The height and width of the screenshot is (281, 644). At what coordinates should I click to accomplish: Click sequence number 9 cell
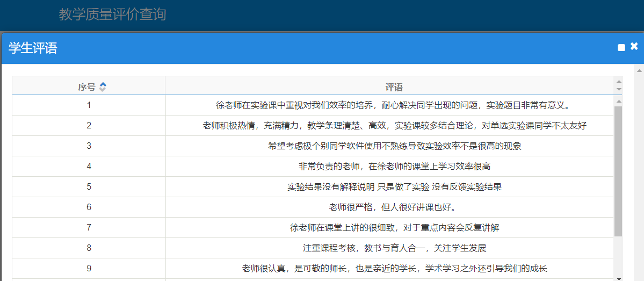coord(89,269)
